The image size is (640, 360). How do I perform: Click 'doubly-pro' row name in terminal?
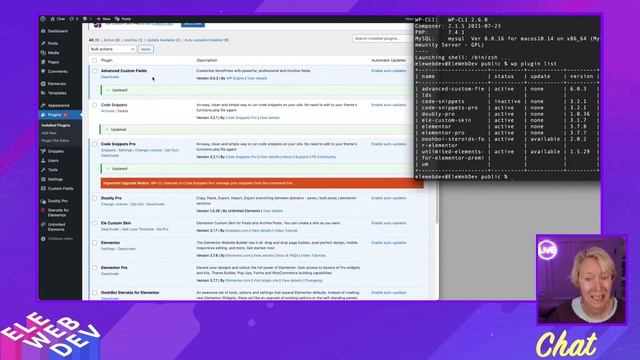(438, 114)
